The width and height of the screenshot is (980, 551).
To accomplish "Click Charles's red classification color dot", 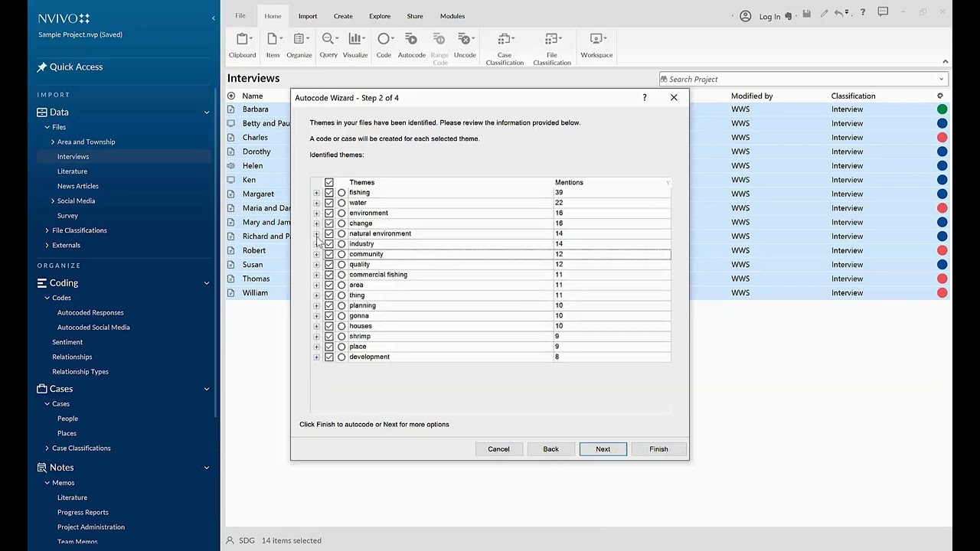I will (942, 138).
